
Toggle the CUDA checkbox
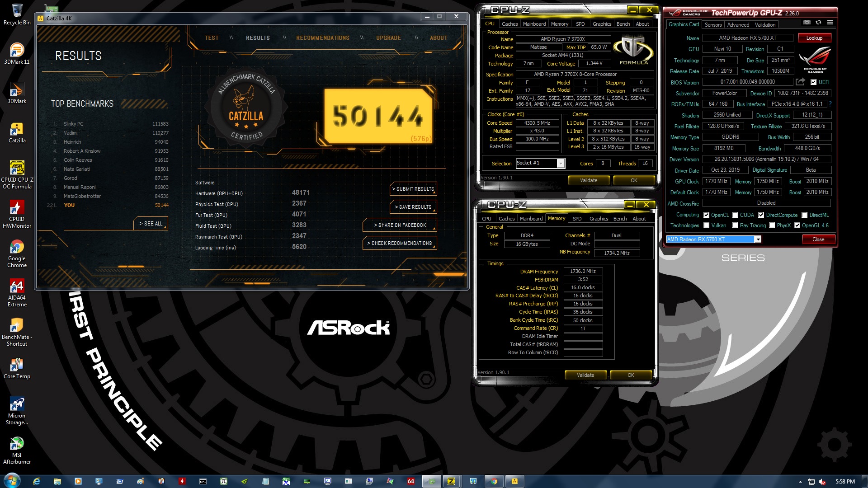click(736, 215)
